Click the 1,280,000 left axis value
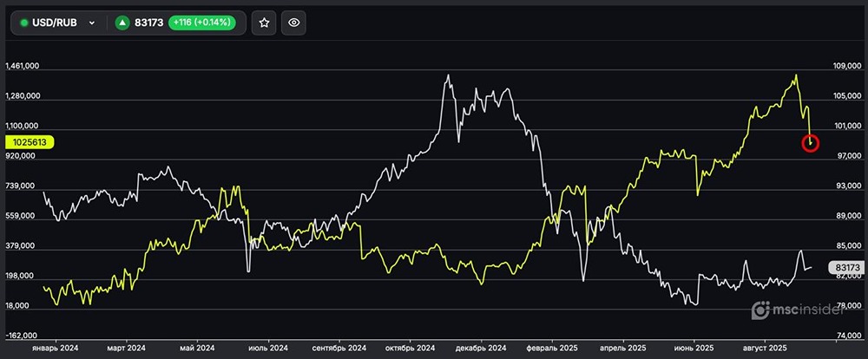868x359 pixels. pos(23,95)
